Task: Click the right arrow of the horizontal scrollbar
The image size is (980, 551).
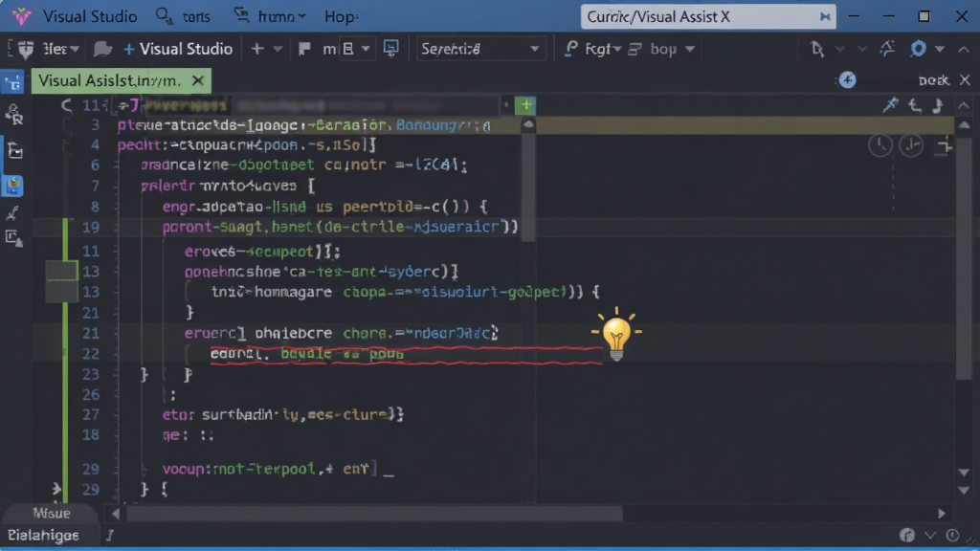Action: click(942, 514)
